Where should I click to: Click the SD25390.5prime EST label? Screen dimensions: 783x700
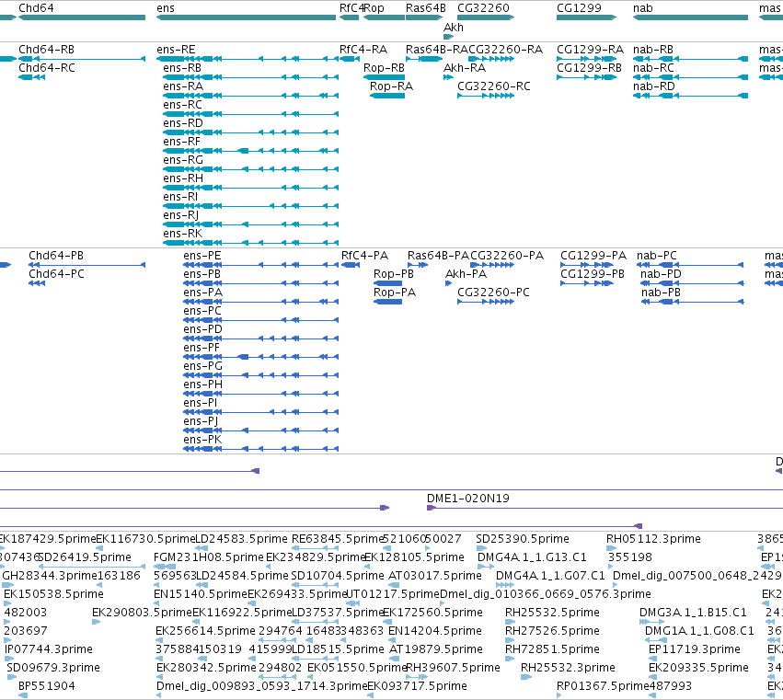[523, 539]
